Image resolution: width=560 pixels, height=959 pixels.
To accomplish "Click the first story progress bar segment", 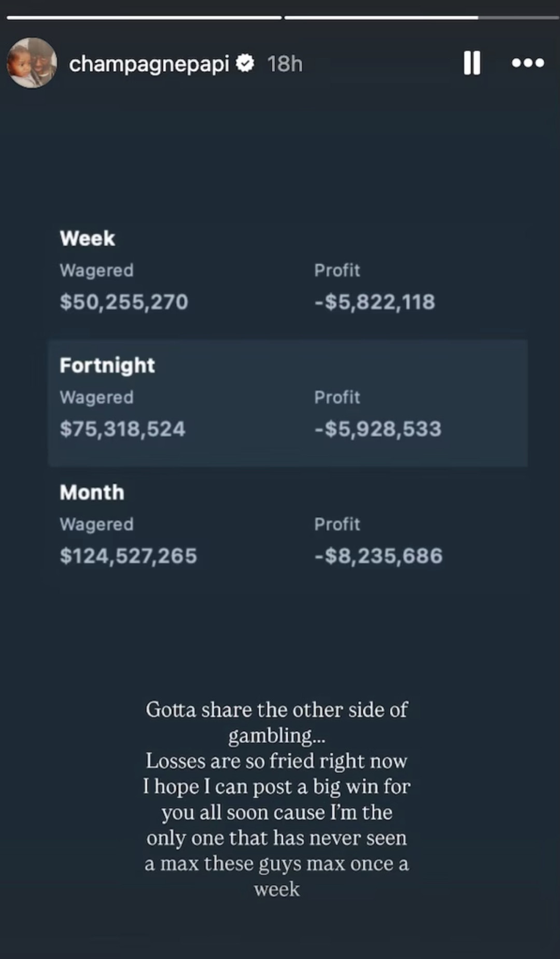I will click(144, 18).
